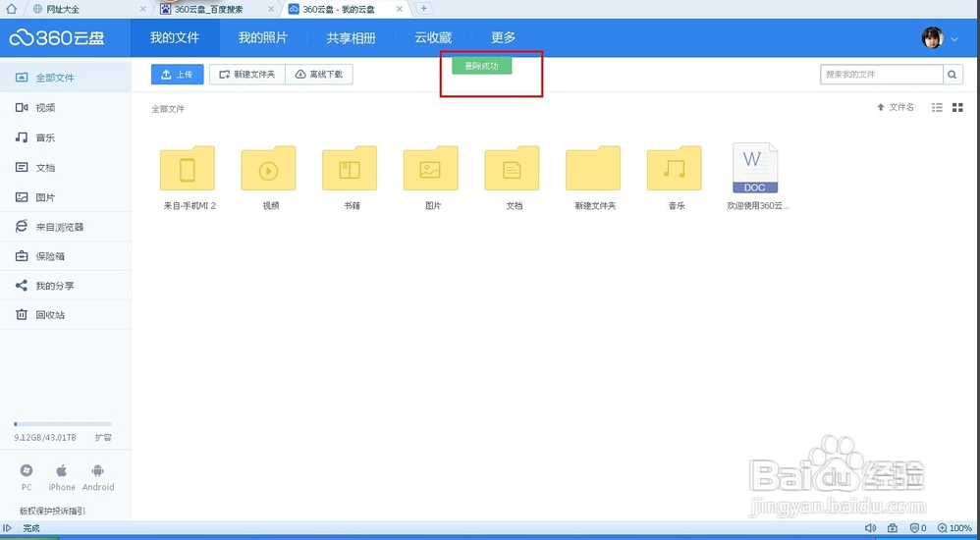This screenshot has height=540, width=980.
Task: Close the 360云盘_百度搜索 browser tab
Action: tap(271, 10)
